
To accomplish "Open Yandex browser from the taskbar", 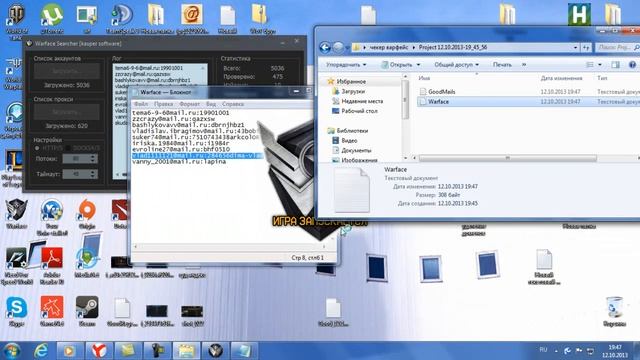I will click(x=99, y=351).
